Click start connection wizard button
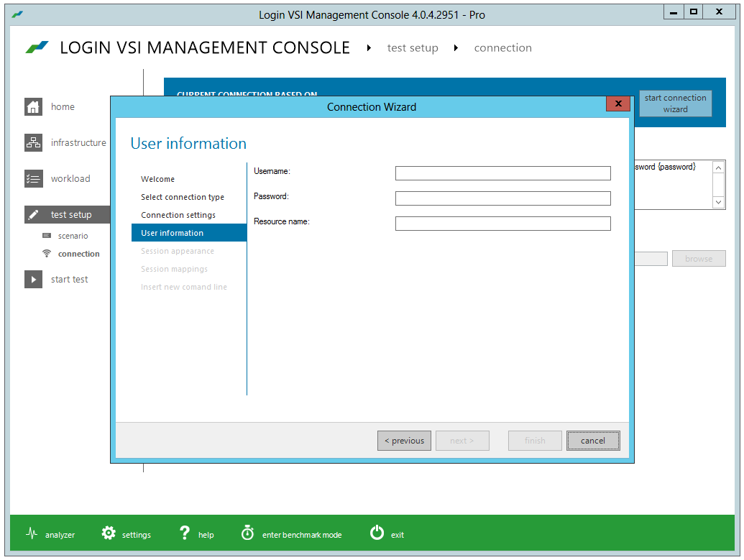Image resolution: width=744 pixels, height=560 pixels. 675,104
